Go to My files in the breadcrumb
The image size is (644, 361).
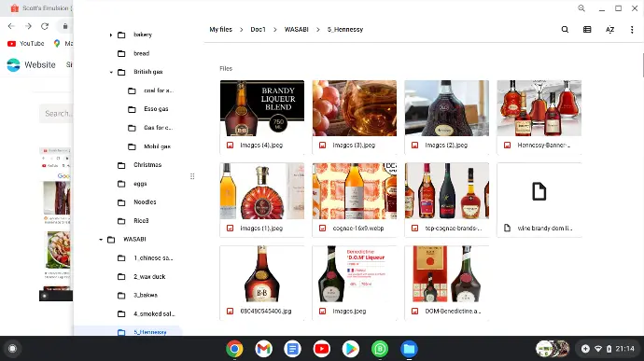click(x=220, y=30)
